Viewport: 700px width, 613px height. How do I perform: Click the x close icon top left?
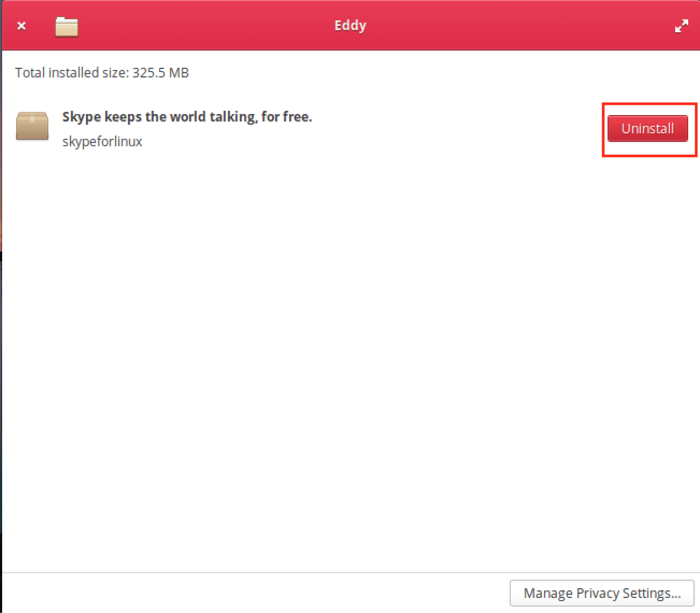(21, 25)
